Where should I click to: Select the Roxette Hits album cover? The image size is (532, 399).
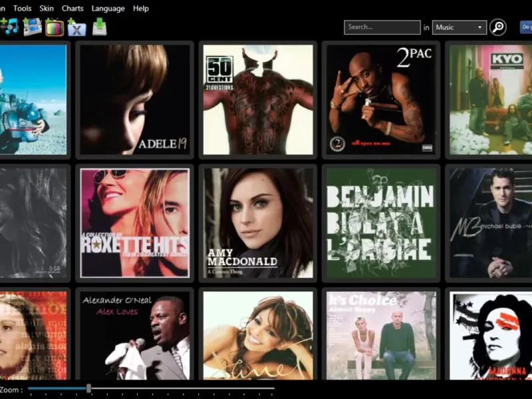[x=135, y=223]
